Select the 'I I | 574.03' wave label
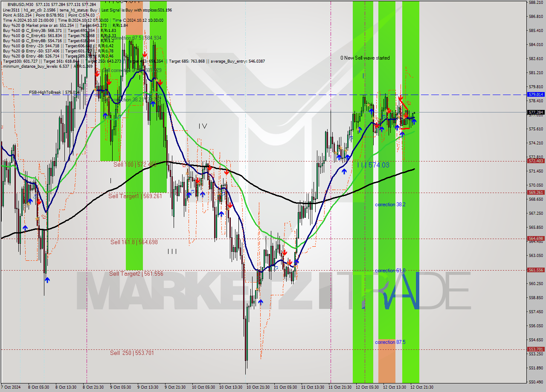 (373, 165)
